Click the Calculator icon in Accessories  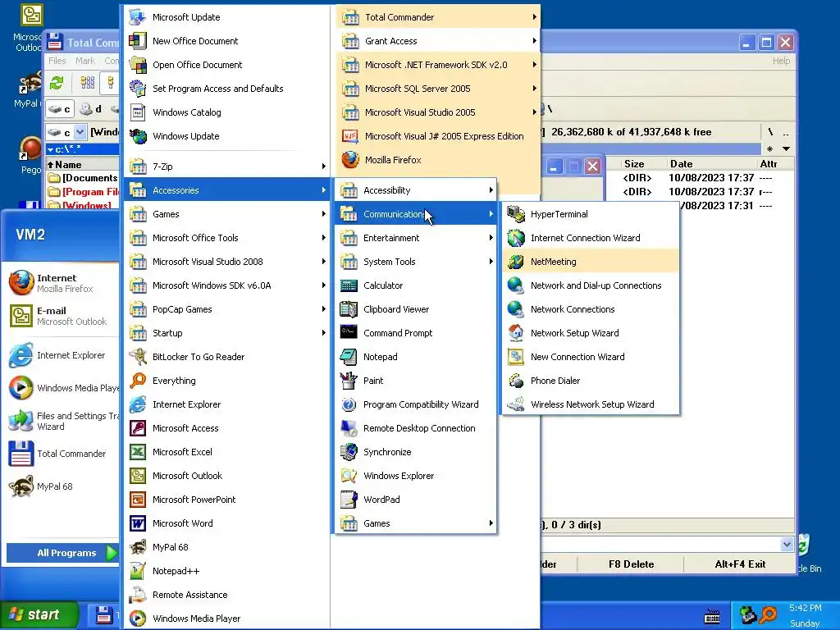pos(349,285)
